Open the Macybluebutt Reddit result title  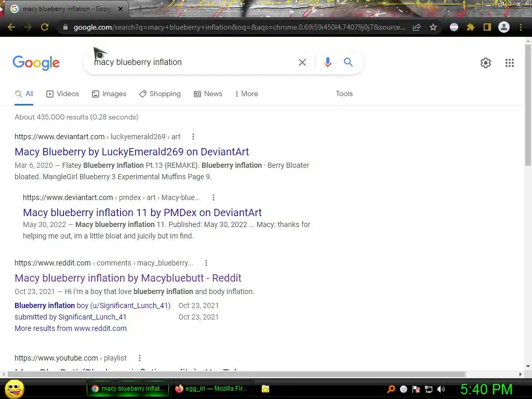point(128,278)
